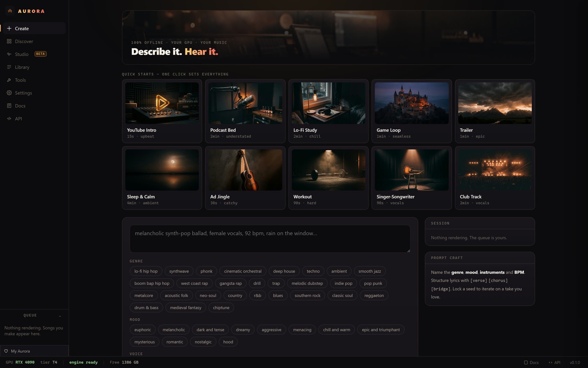This screenshot has width=588, height=368.
Task: Click the Library list icon
Action: [x=9, y=67]
